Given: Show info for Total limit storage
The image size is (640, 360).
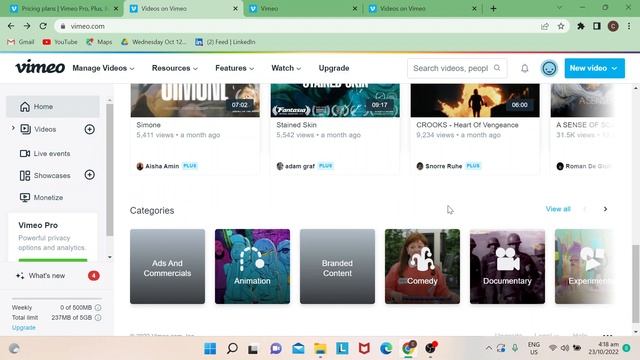Looking at the screenshot, I should coord(98,317).
